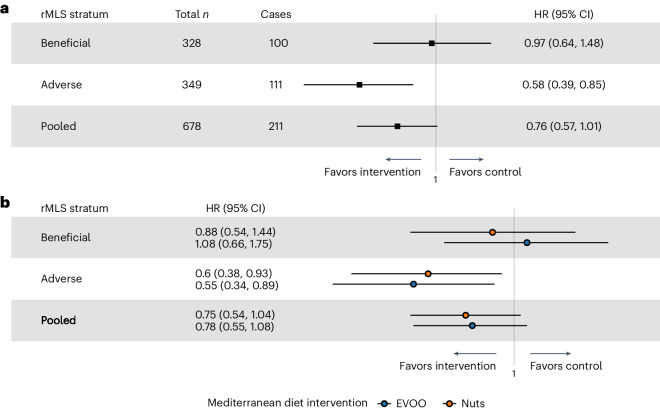Select the orange Nuts point in Beneficial row
Screen dimensions: 660x410
pos(492,232)
